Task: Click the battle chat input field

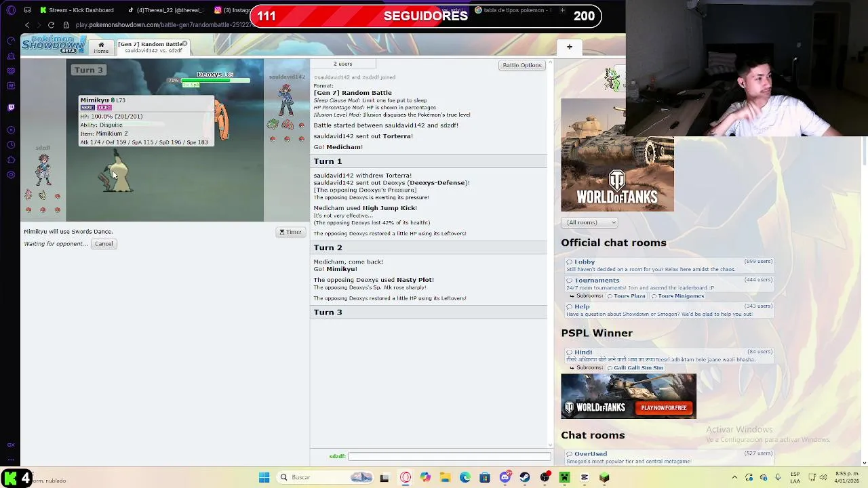Action: [449, 457]
